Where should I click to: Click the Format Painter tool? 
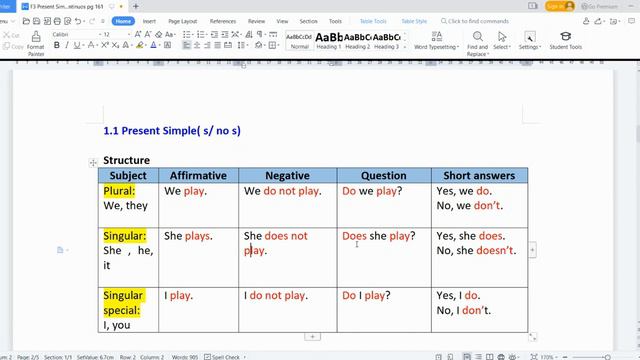click(x=36, y=43)
